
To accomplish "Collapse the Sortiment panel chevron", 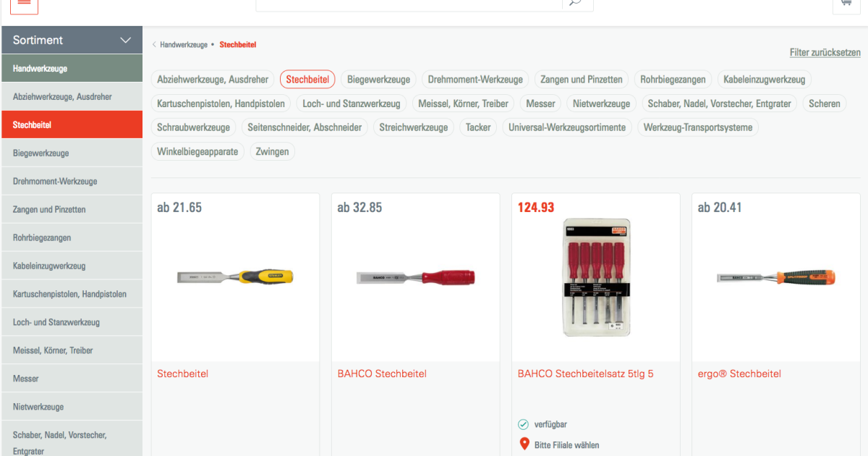I will [126, 41].
